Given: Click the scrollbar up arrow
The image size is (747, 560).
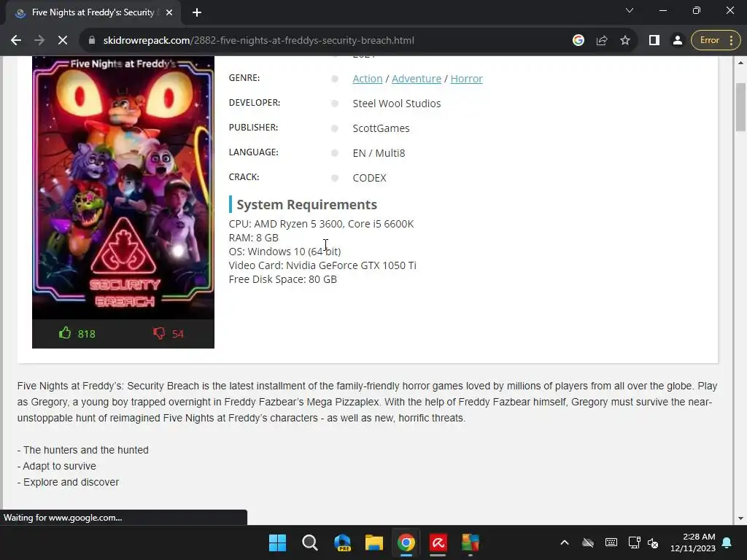Looking at the screenshot, I should [x=740, y=63].
